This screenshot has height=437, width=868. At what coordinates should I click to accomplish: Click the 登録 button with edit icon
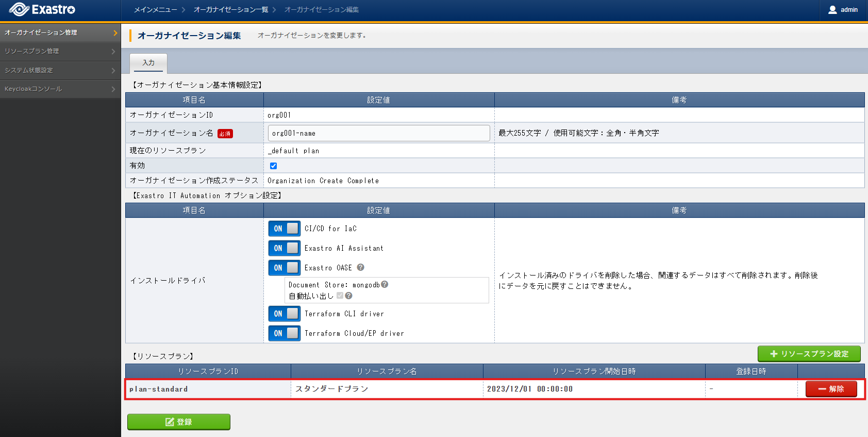coord(179,422)
